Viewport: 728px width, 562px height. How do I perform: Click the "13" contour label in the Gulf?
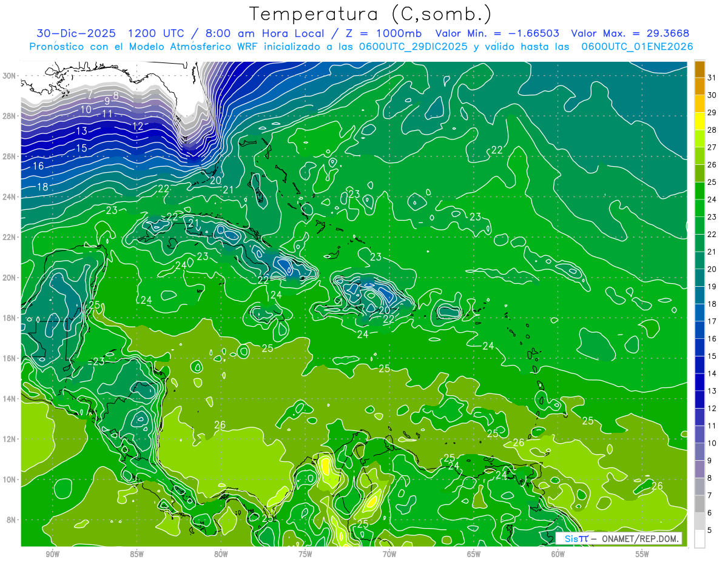click(81, 132)
